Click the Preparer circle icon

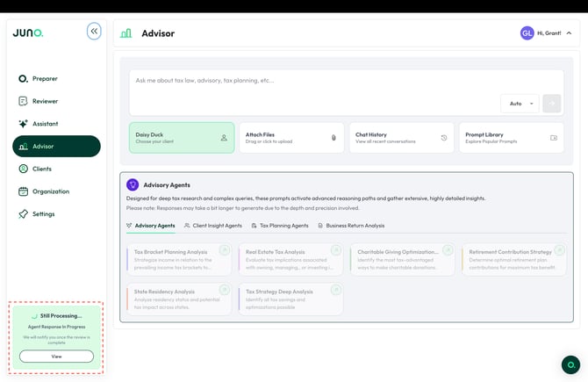point(23,79)
